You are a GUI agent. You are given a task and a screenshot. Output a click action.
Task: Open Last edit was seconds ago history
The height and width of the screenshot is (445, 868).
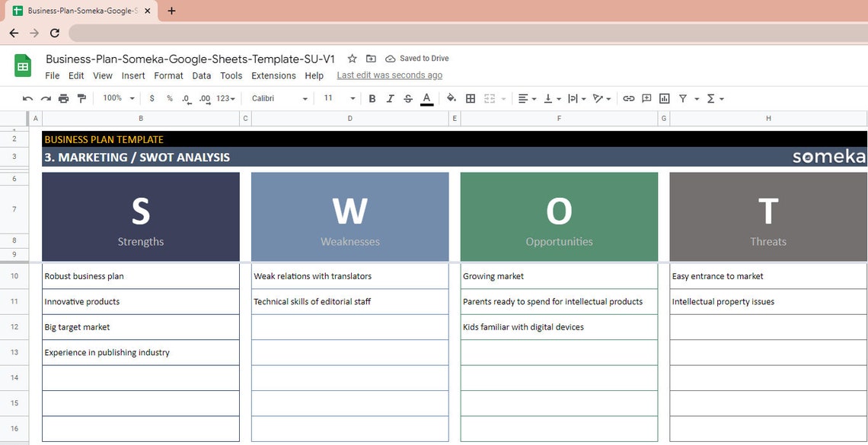point(389,75)
